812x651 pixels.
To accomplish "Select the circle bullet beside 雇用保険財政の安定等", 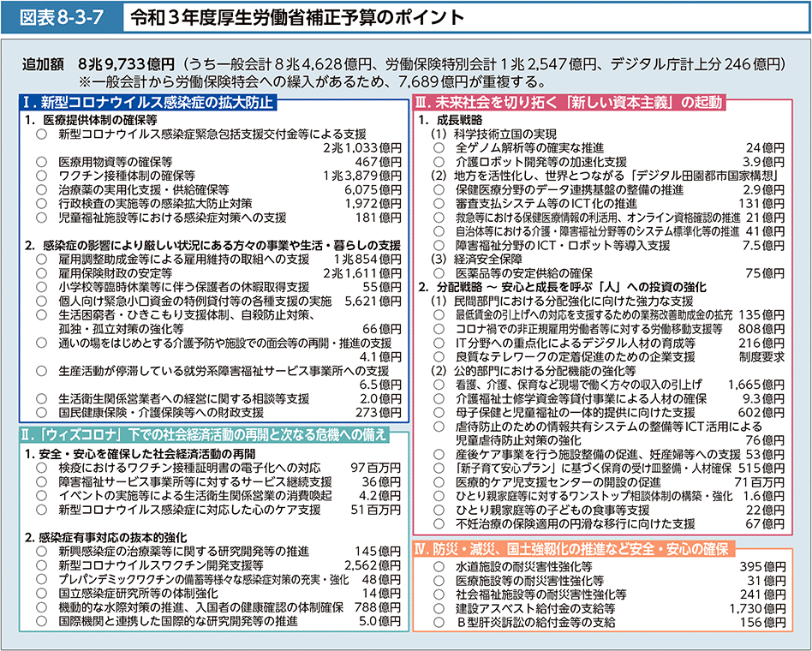I will coord(41,272).
